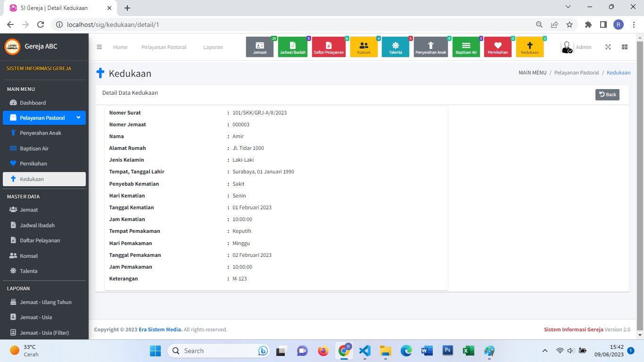Open the Era Sistem Media footer link
Viewport: 644px width, 362px height.
[160, 329]
